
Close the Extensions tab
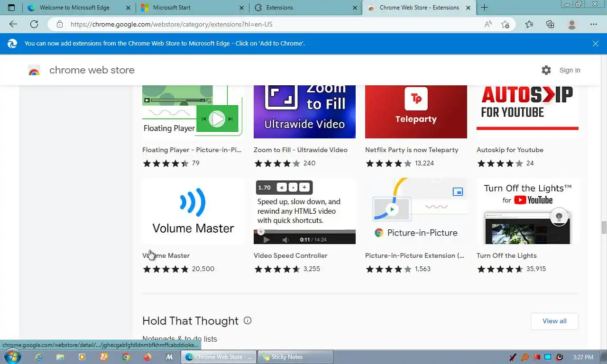pos(355,8)
